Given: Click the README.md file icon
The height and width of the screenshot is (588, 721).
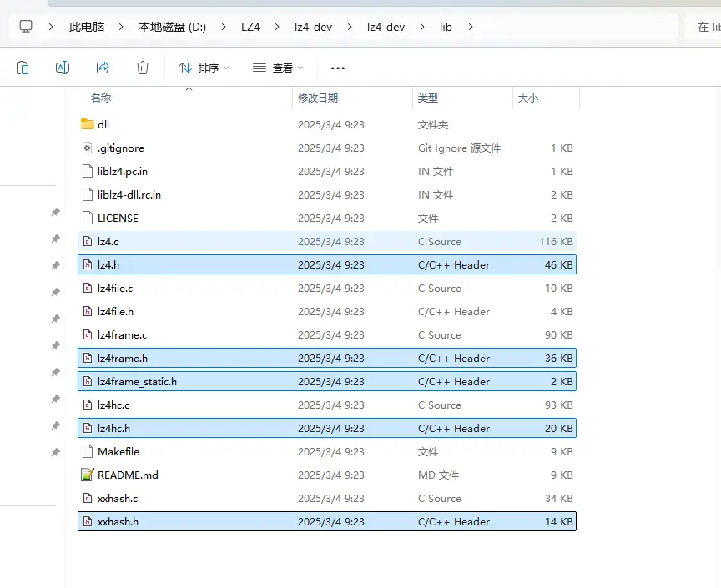Looking at the screenshot, I should [x=88, y=475].
